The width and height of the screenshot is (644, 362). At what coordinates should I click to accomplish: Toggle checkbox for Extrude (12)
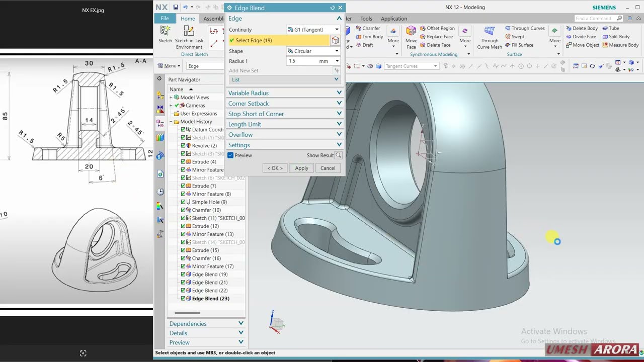pos(183,226)
